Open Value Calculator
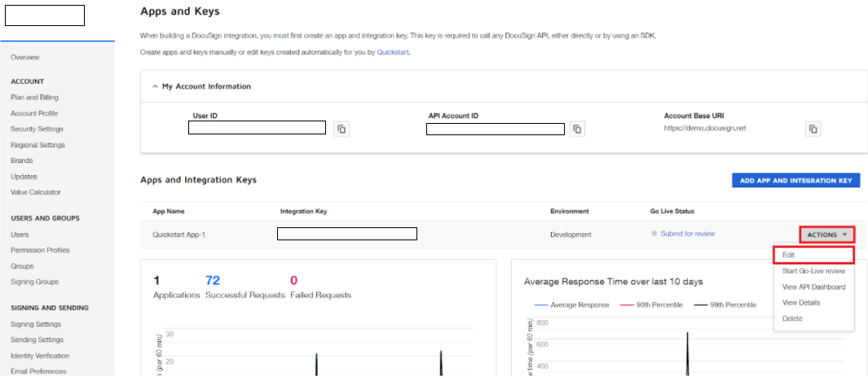The image size is (868, 378). click(35, 192)
